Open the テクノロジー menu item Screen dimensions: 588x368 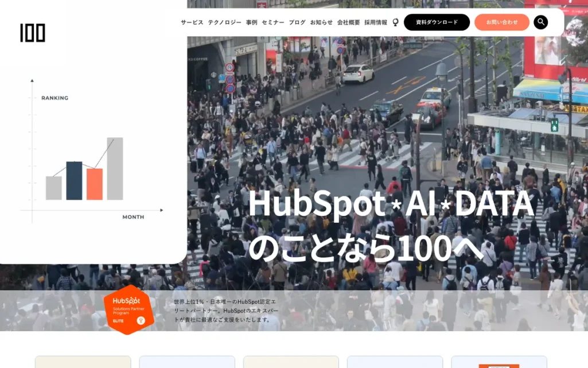(225, 22)
